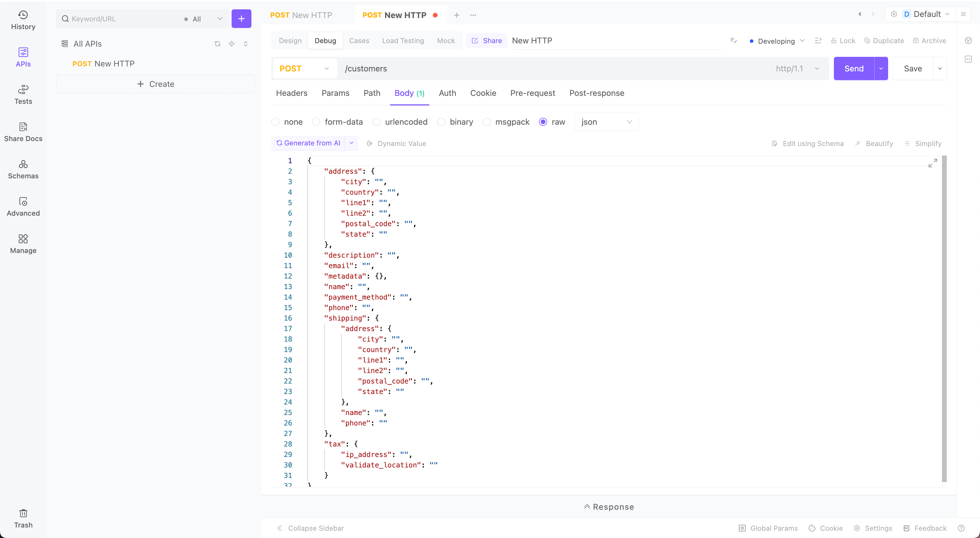Open the tab overflow ellipsis menu
980x538 pixels.
(x=473, y=15)
